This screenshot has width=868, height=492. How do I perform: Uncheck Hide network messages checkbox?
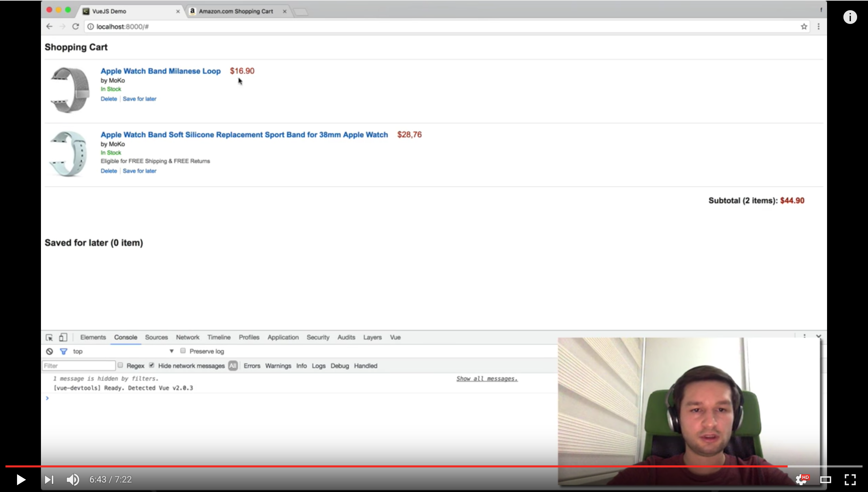(152, 365)
